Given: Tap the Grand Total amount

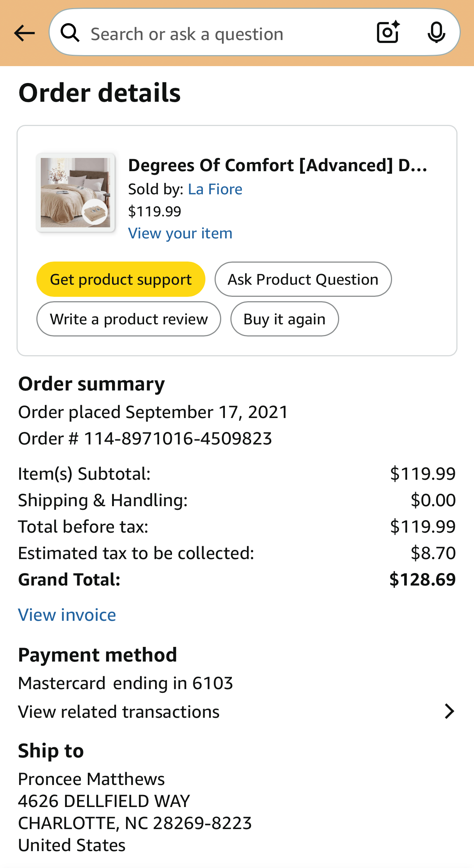Looking at the screenshot, I should click(422, 579).
